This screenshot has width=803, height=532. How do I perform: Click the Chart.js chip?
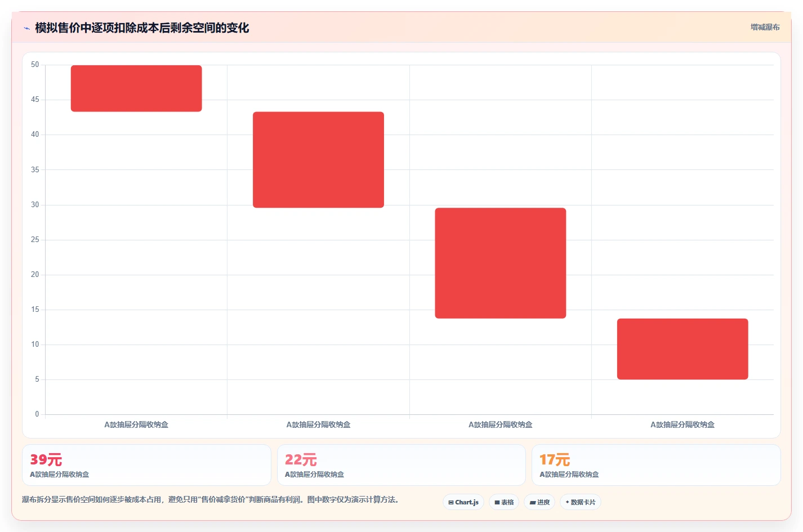coord(463,502)
